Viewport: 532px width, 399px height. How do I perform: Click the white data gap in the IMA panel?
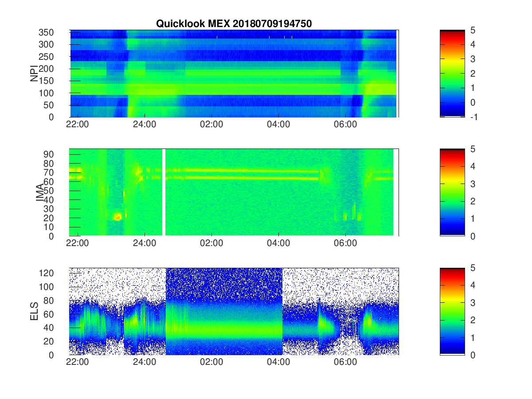[164, 192]
